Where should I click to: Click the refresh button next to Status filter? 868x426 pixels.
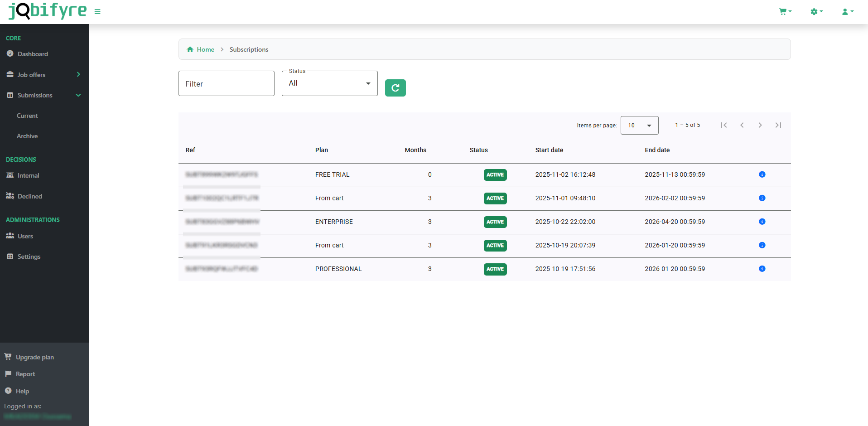point(395,87)
